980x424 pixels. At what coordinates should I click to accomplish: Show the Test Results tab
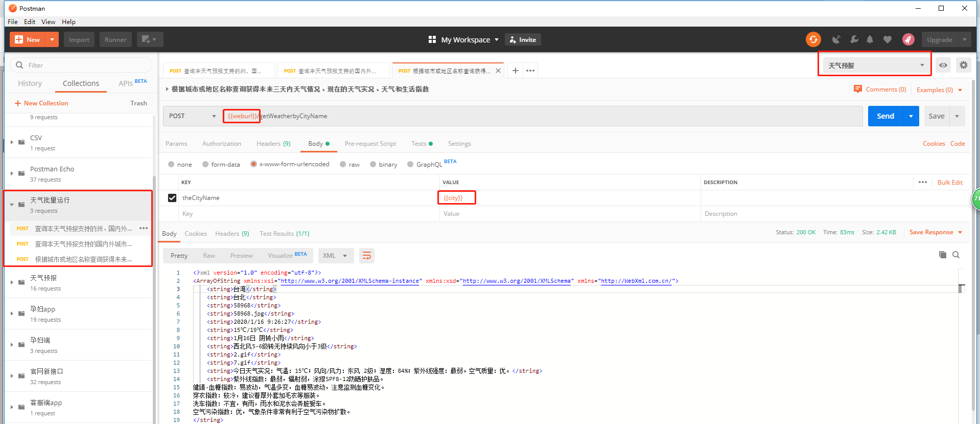pyautogui.click(x=285, y=234)
